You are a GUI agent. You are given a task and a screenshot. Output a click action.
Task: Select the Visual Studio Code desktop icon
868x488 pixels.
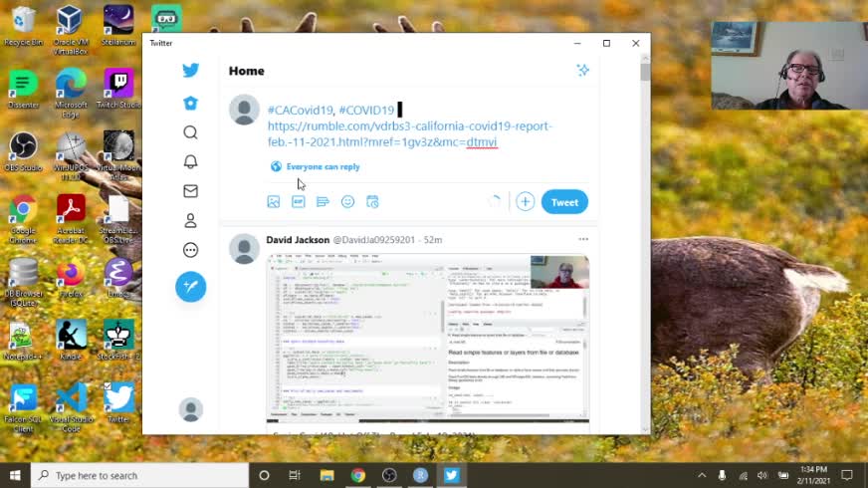tap(71, 408)
